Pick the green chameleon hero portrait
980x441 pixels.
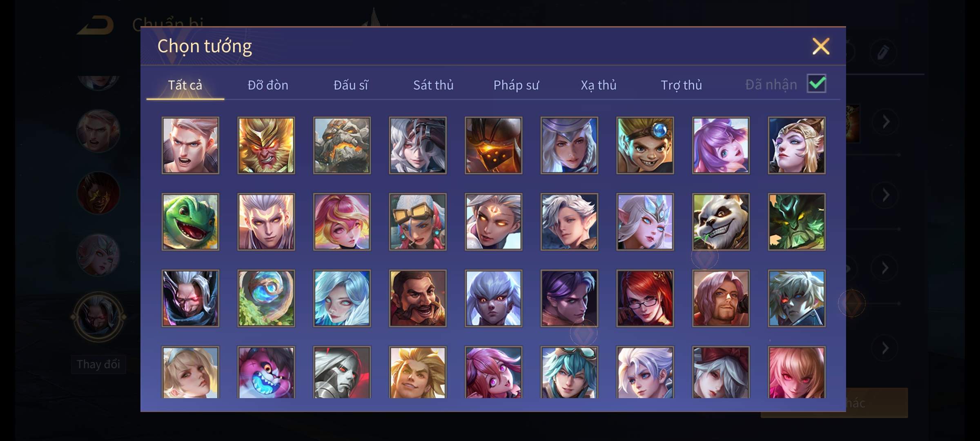tap(190, 222)
